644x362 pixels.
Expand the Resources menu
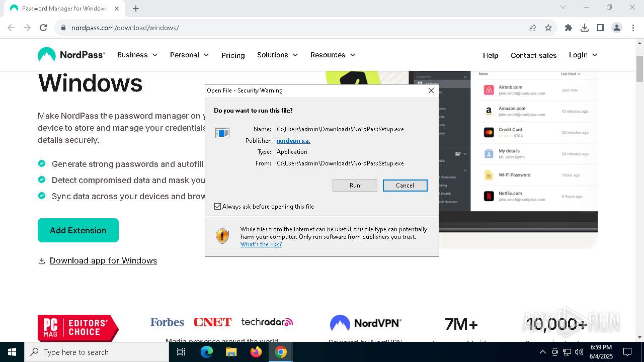click(x=333, y=55)
